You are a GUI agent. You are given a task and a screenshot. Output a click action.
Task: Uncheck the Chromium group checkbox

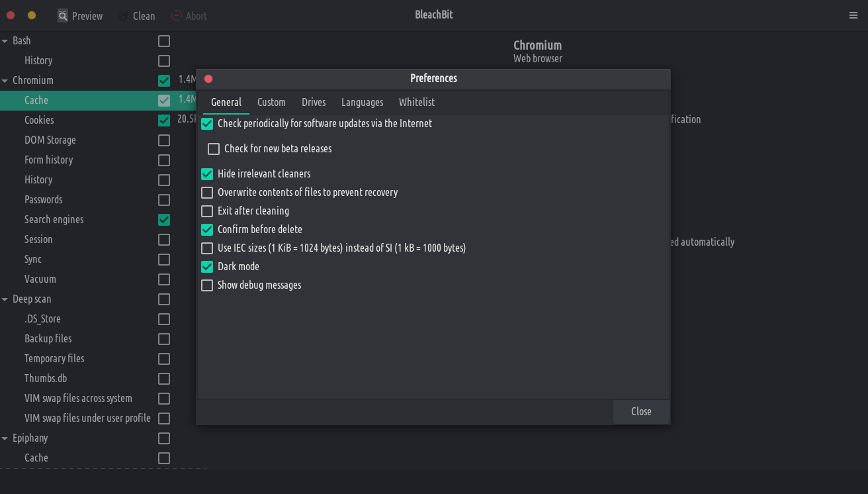(x=164, y=81)
